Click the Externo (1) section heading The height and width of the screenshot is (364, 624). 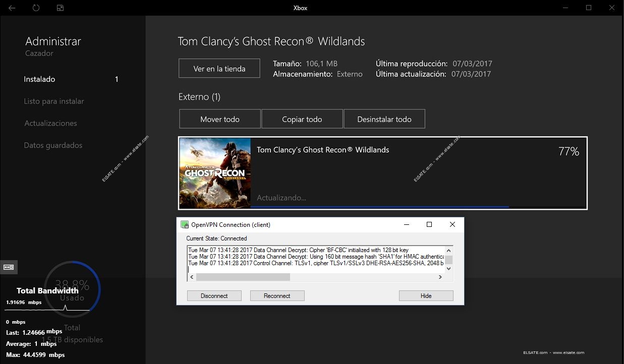[199, 97]
